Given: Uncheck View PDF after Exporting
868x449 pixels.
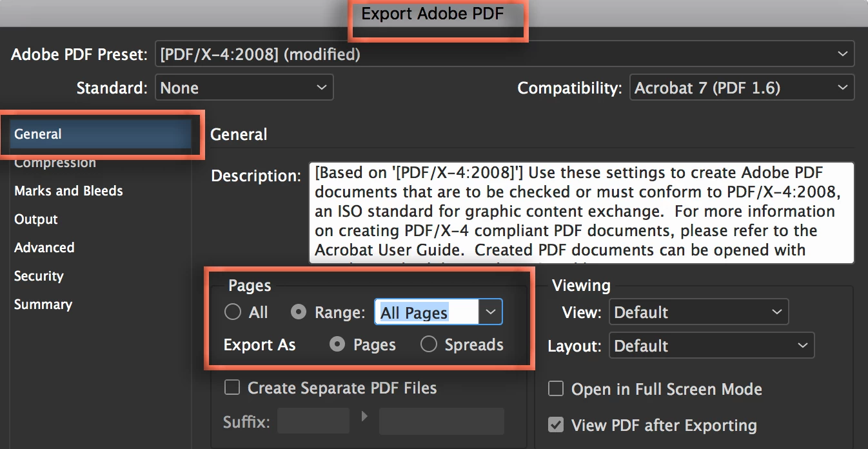Looking at the screenshot, I should tap(555, 425).
